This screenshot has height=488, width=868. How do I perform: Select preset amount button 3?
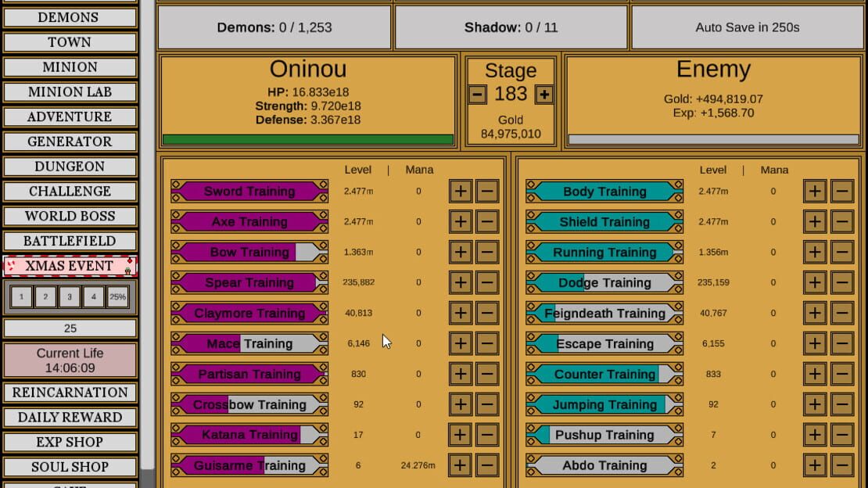[70, 297]
